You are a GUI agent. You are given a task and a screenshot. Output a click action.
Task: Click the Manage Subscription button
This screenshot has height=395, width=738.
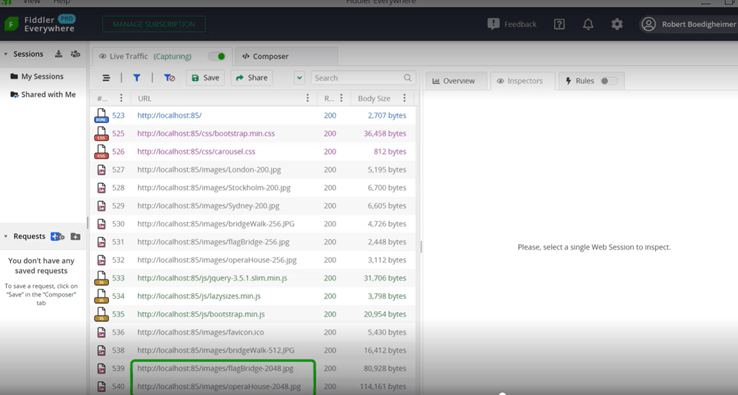[154, 24]
